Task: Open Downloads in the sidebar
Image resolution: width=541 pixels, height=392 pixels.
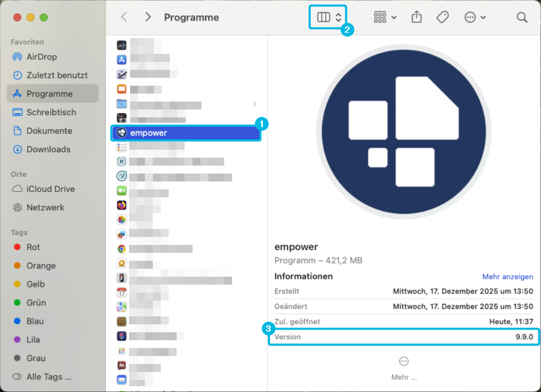Action: click(52, 149)
